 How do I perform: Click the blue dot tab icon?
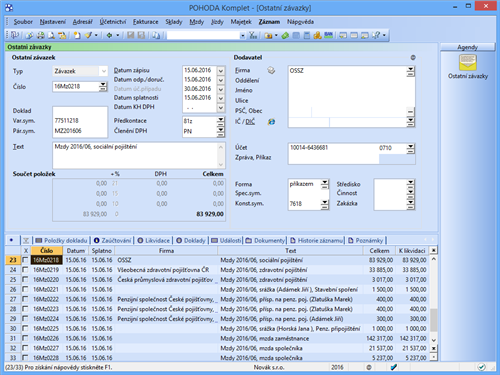(x=12, y=240)
